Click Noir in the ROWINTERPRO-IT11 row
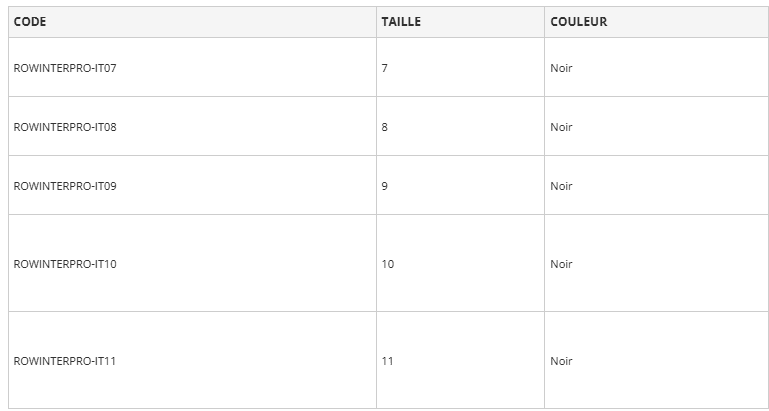This screenshot has height=411, width=769. (561, 361)
